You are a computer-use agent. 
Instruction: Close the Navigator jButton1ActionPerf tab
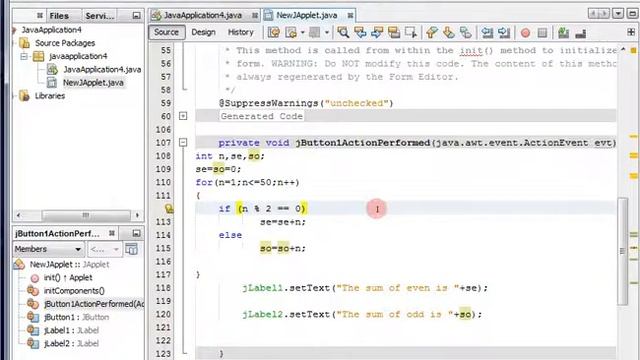(x=112, y=233)
